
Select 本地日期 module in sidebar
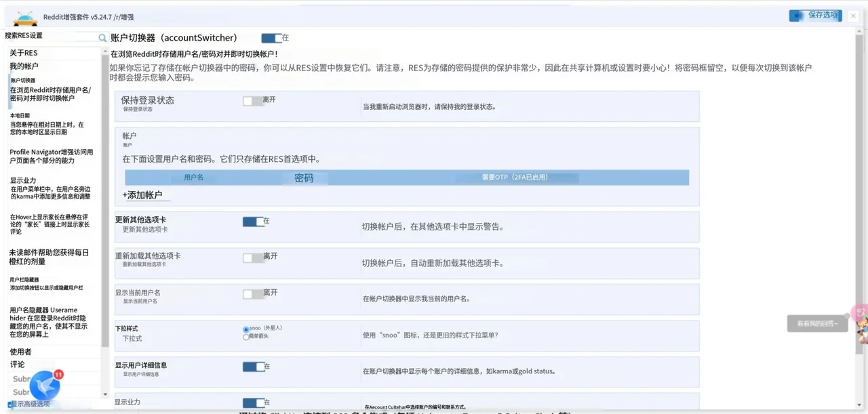pos(47,124)
